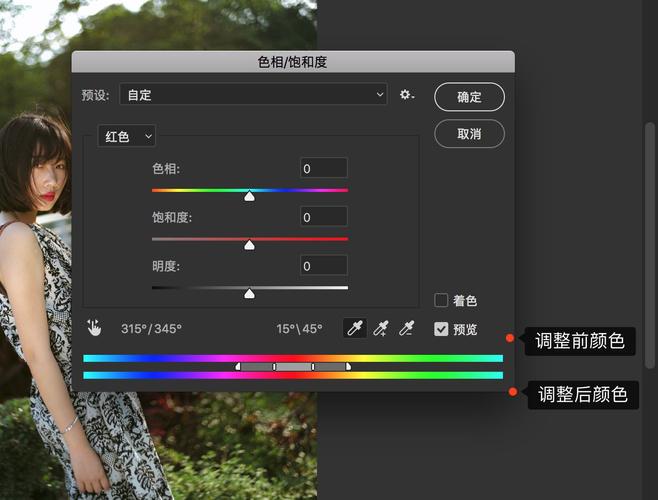
Task: Select the add-to-sample eyedropper
Action: pyautogui.click(x=380, y=328)
